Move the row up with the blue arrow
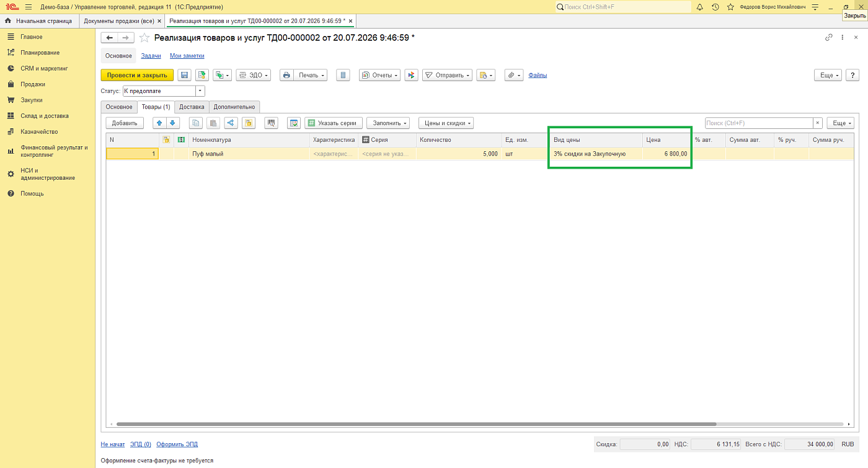 (x=159, y=123)
